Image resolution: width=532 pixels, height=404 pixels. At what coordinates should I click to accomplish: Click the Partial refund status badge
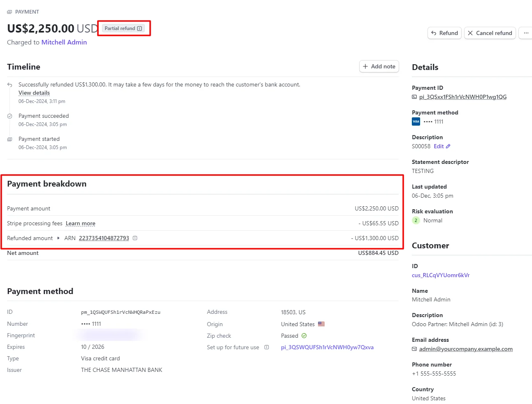pyautogui.click(x=123, y=28)
